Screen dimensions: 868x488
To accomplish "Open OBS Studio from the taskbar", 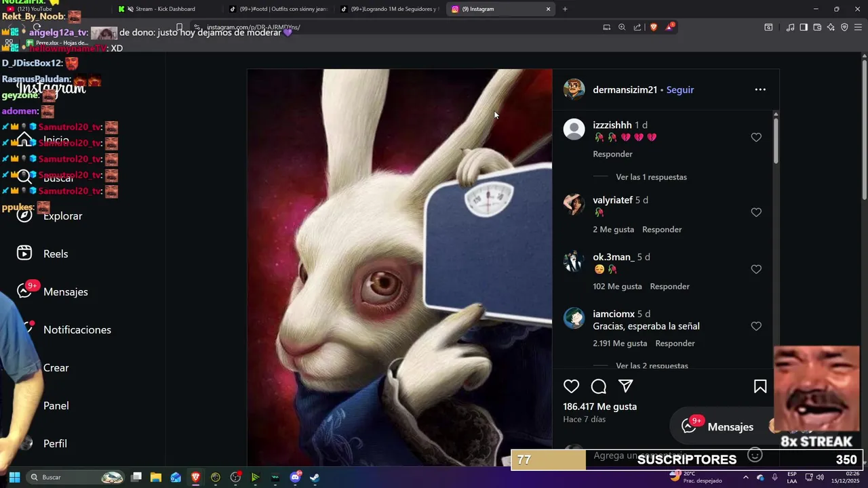I will coord(235,477).
